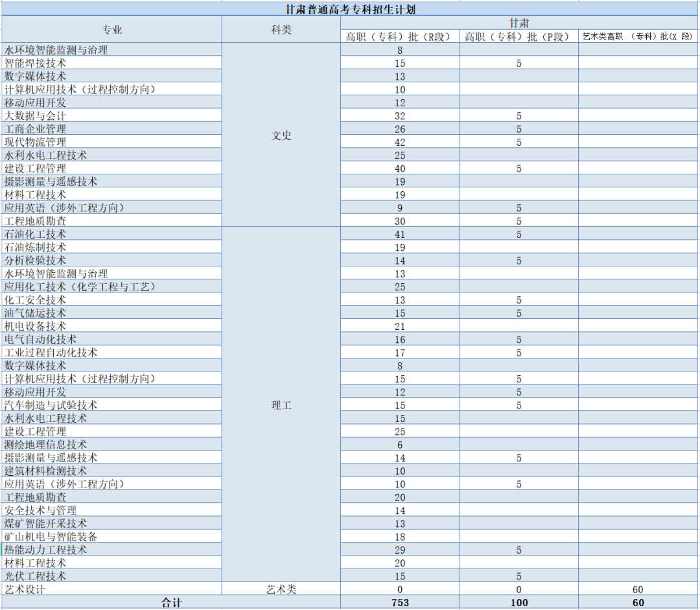Select the merged 文史 category cell
Screen dimensions: 700x610
pyautogui.click(x=281, y=135)
